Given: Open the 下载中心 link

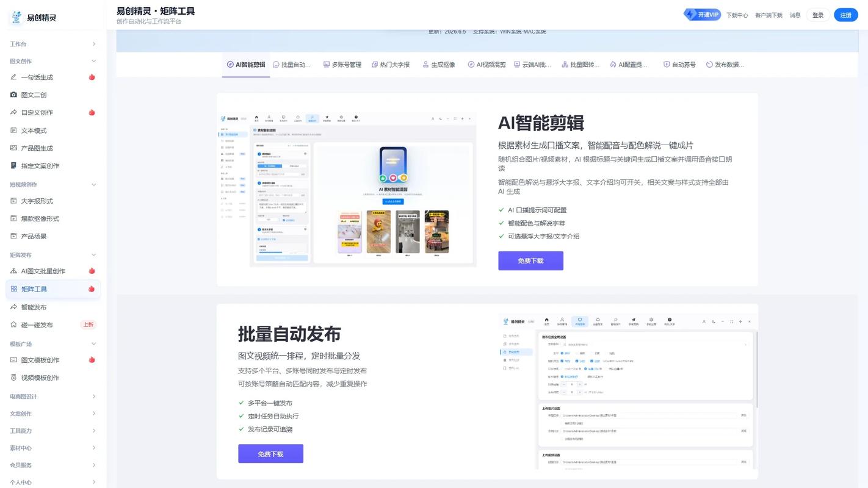Looking at the screenshot, I should (737, 15).
